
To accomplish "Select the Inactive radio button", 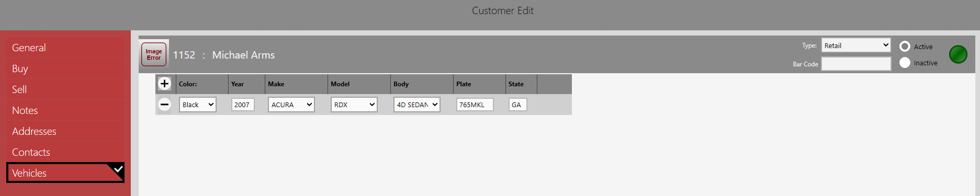I will click(905, 63).
